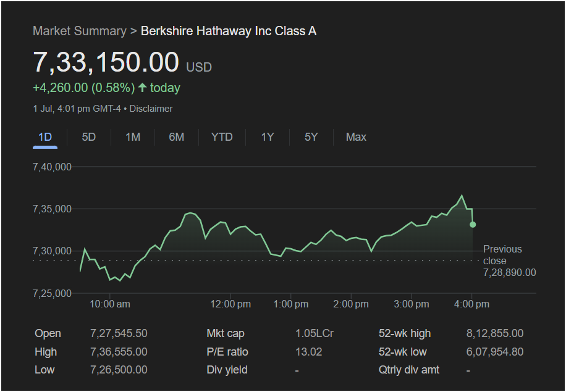Screen dimensions: 566x392
Task: Switch to the 5D chart tab
Action: tap(89, 137)
